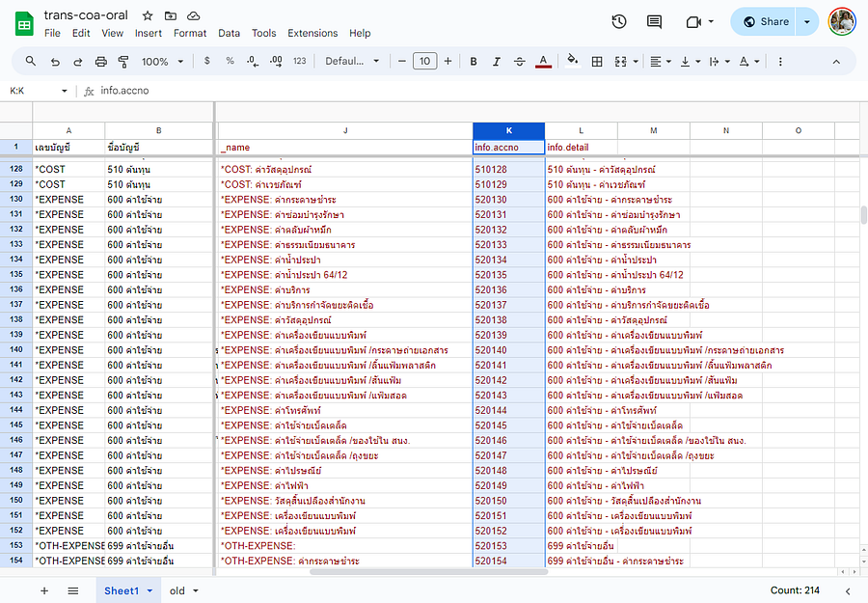The width and height of the screenshot is (868, 603).
Task: Click the search menus magnifier icon
Action: (x=31, y=62)
